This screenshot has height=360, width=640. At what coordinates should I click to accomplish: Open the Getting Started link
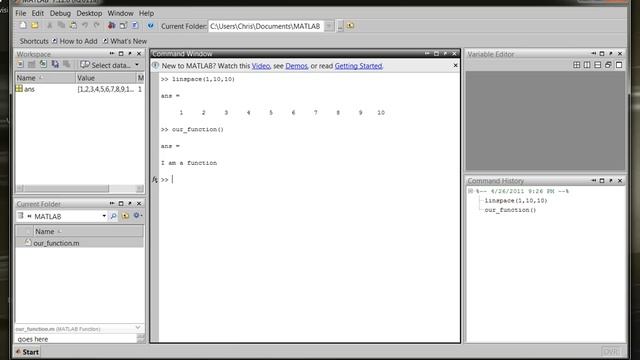(x=358, y=66)
